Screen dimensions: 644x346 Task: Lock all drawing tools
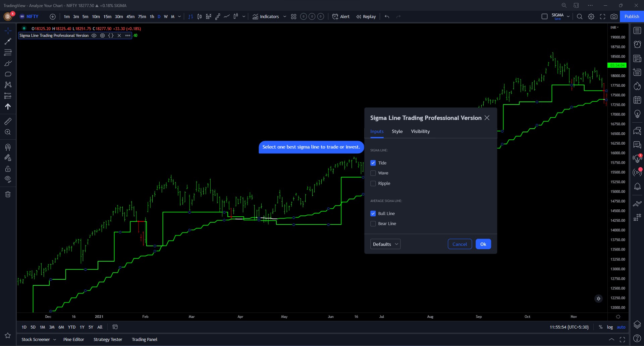click(x=8, y=168)
